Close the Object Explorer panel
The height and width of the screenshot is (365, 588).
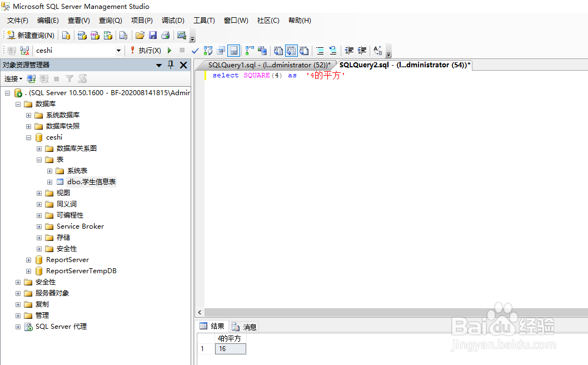[x=183, y=65]
